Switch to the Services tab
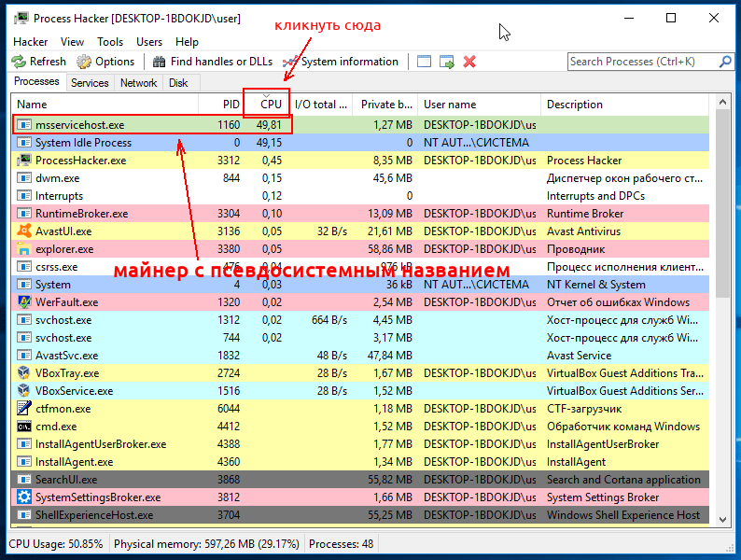Image resolution: width=741 pixels, height=560 pixels. [x=90, y=83]
